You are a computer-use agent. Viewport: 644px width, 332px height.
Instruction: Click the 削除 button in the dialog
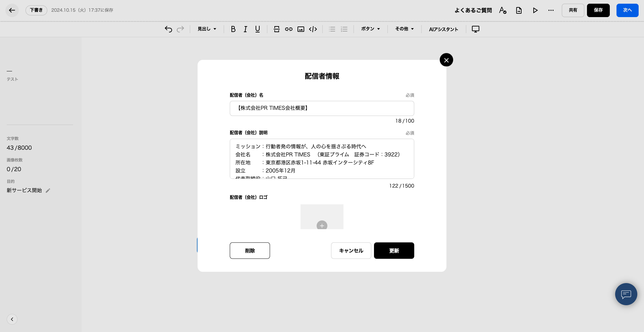pyautogui.click(x=250, y=251)
